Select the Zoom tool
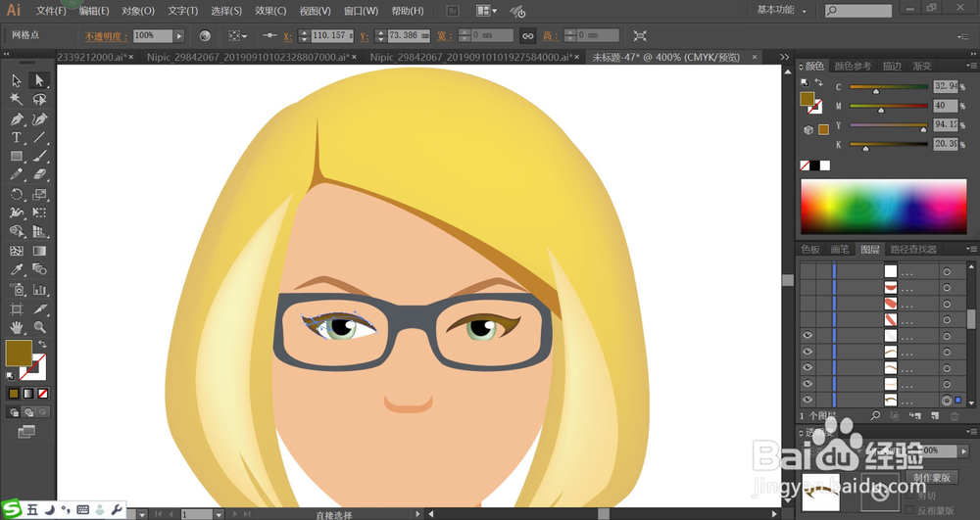 coord(39,327)
